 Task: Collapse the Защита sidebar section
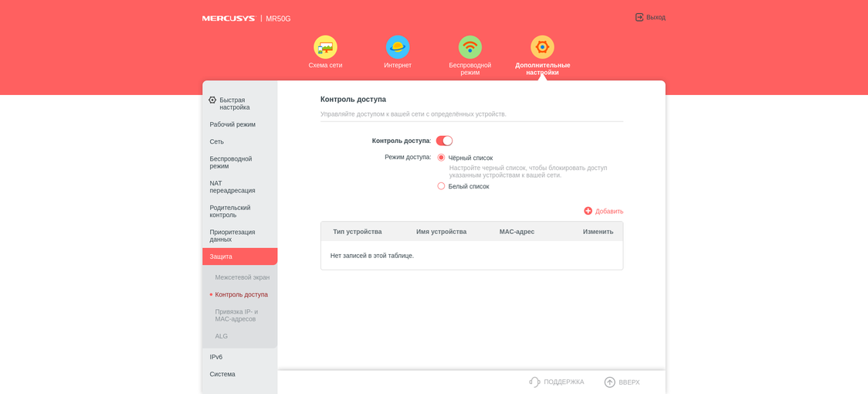click(239, 256)
